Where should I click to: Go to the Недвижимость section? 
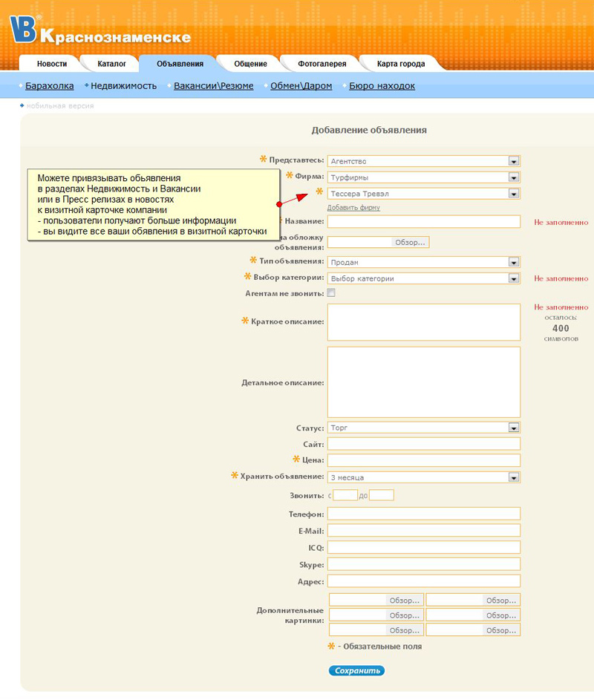(124, 85)
